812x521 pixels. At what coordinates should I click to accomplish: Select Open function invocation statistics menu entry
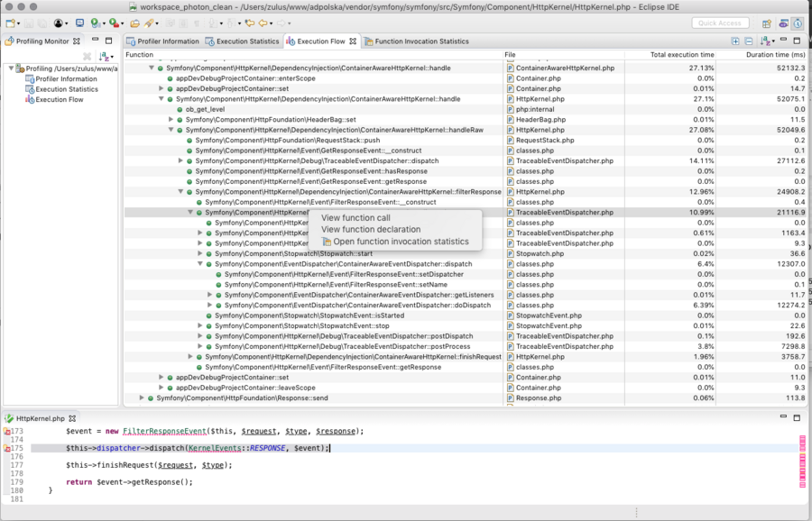pos(396,242)
